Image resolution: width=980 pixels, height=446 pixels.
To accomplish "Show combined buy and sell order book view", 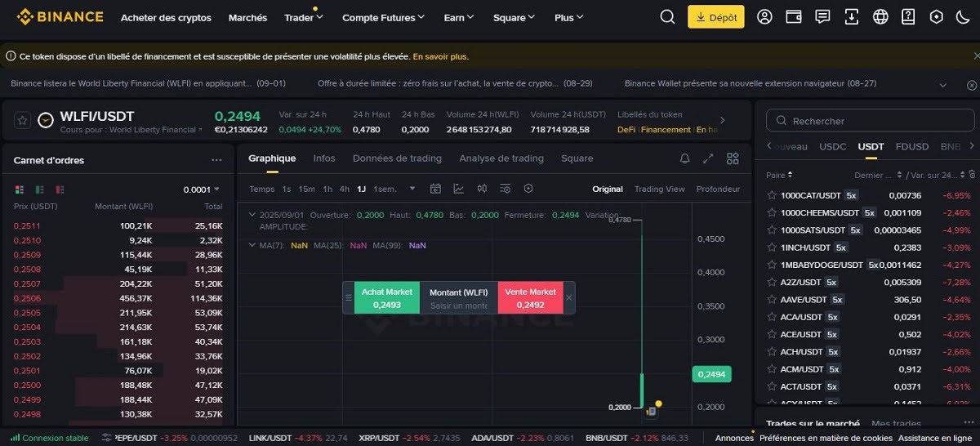I will [19, 190].
